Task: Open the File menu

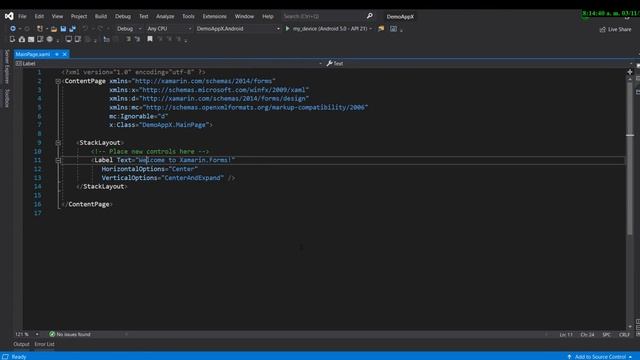Action: click(22, 16)
